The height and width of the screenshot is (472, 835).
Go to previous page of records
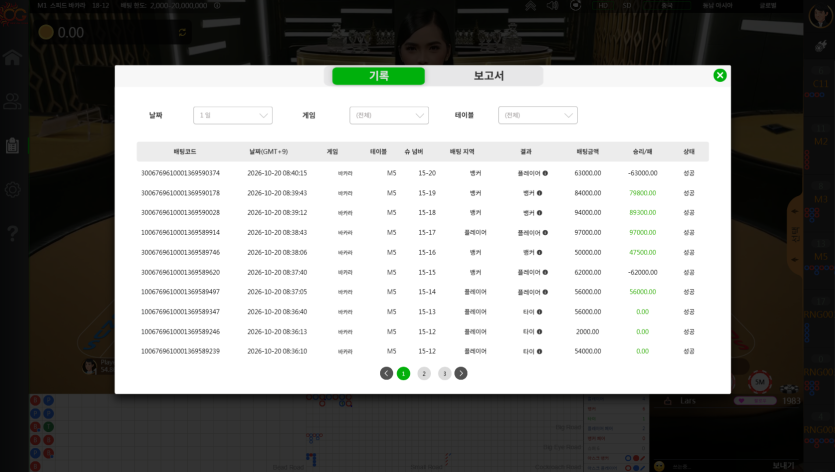click(x=387, y=373)
